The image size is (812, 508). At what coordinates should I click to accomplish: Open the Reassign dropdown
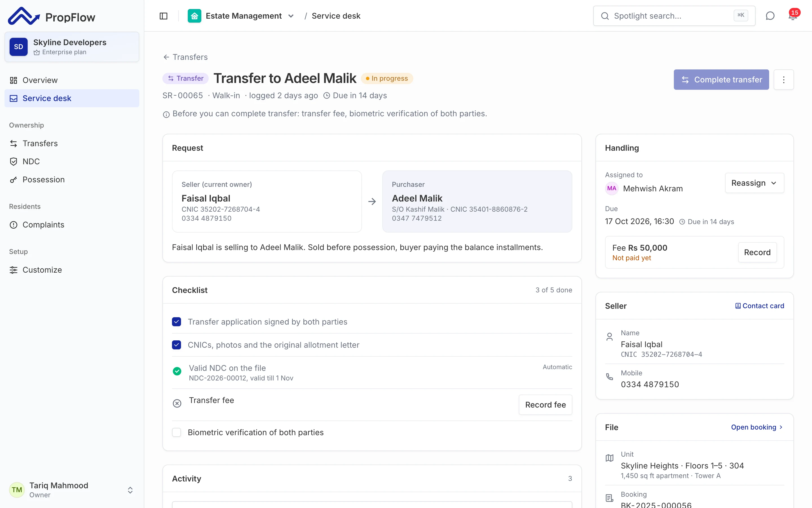[x=754, y=183]
